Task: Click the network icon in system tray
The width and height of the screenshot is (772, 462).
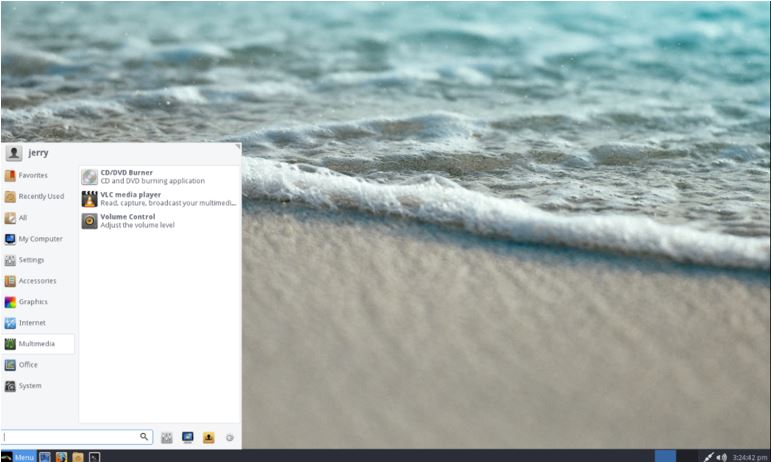Action: [x=708, y=457]
